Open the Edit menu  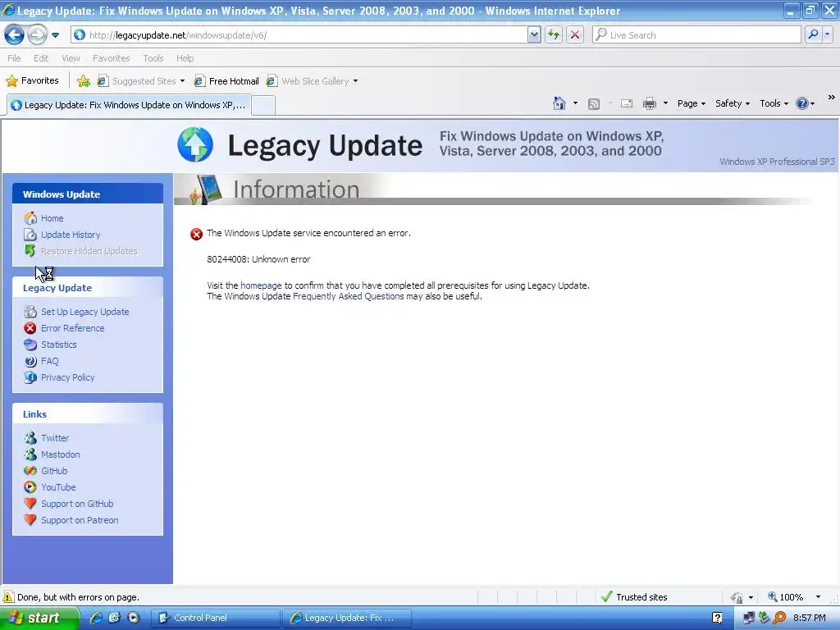41,58
